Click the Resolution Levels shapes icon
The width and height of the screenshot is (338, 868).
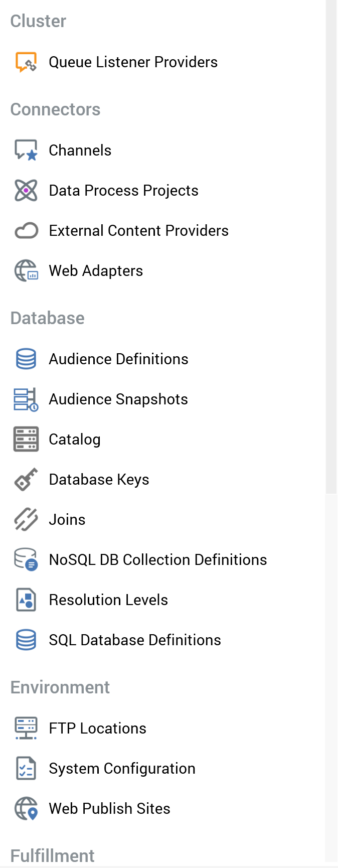point(26,600)
